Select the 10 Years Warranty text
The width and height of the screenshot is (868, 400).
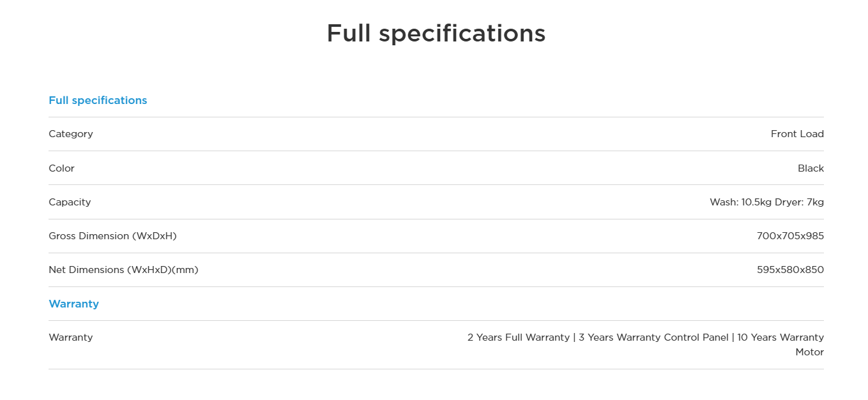(x=780, y=337)
